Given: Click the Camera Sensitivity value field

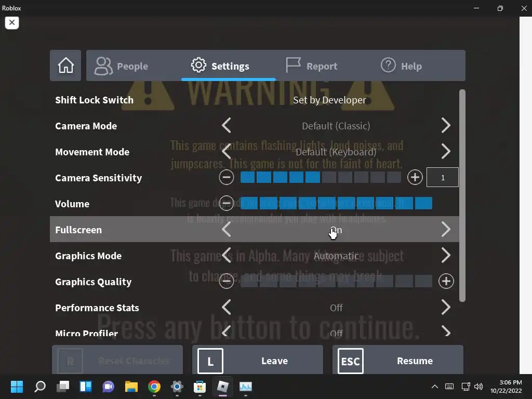Looking at the screenshot, I should (443, 177).
